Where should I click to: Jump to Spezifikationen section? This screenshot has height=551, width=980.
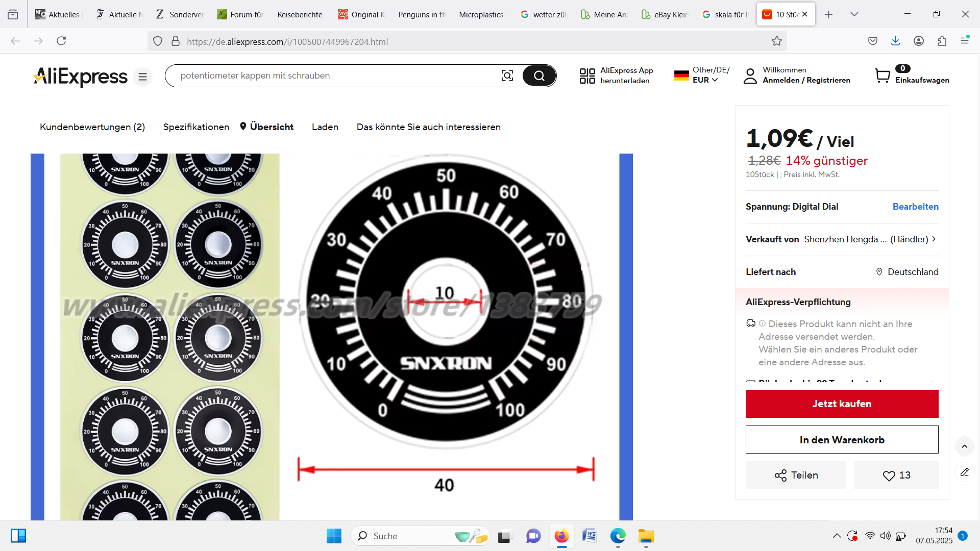coord(196,127)
